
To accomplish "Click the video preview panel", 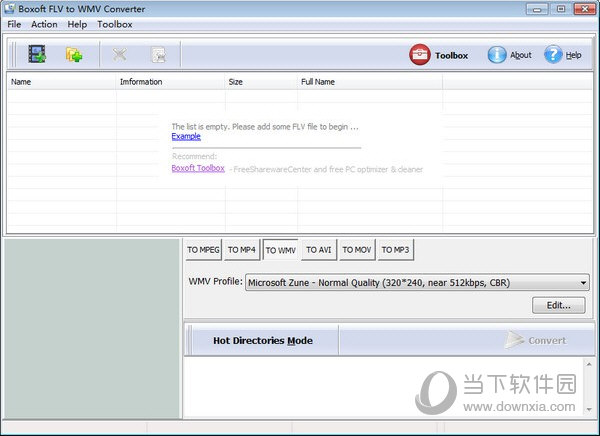I will [x=92, y=328].
